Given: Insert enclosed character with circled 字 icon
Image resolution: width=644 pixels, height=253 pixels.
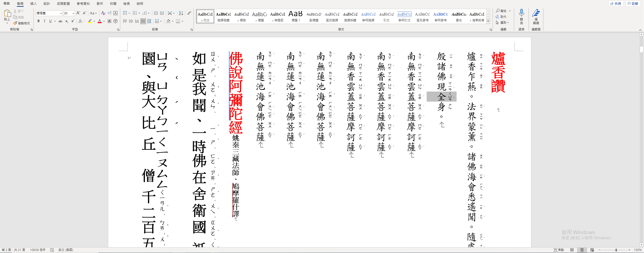Looking at the screenshot, I should pos(115,21).
